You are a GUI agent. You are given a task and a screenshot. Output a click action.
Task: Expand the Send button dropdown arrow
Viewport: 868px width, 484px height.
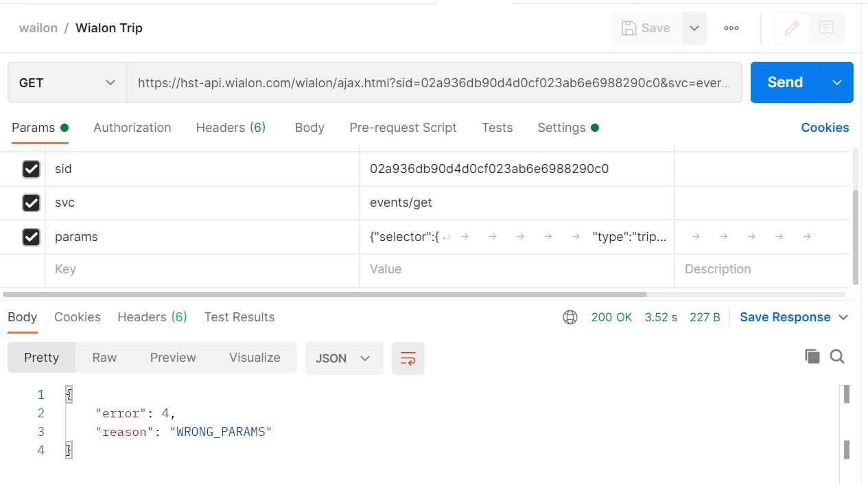(837, 82)
